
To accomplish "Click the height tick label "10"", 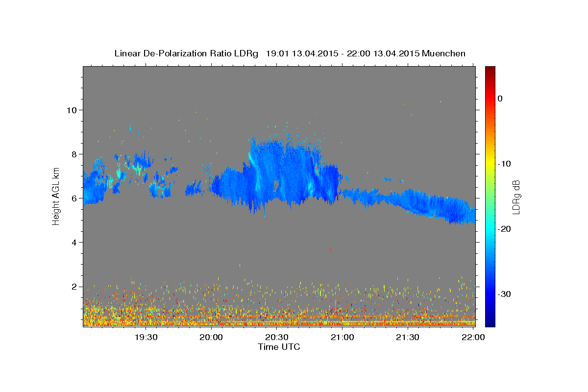I will (x=73, y=110).
